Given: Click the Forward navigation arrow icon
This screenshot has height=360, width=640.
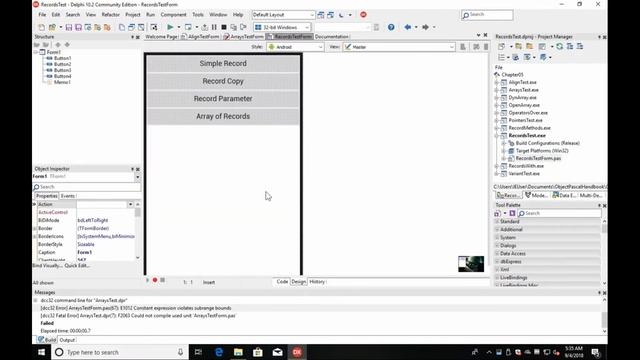Looking at the screenshot, I should (x=425, y=27).
